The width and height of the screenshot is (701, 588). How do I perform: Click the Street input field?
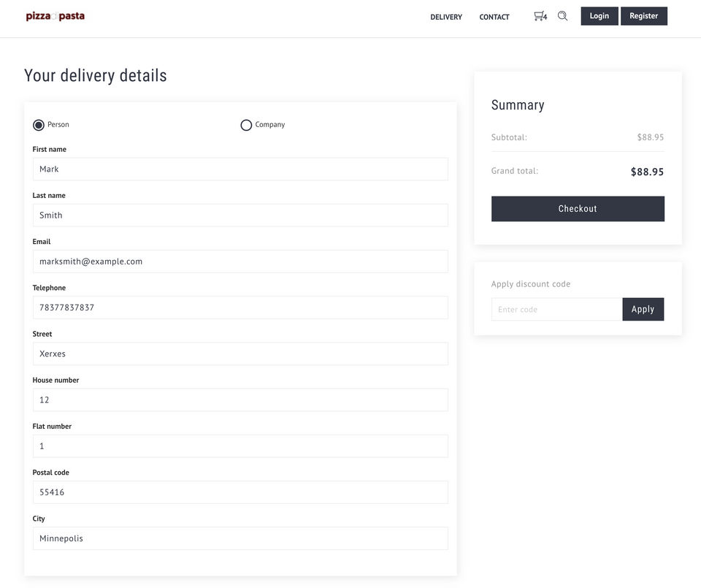(240, 354)
